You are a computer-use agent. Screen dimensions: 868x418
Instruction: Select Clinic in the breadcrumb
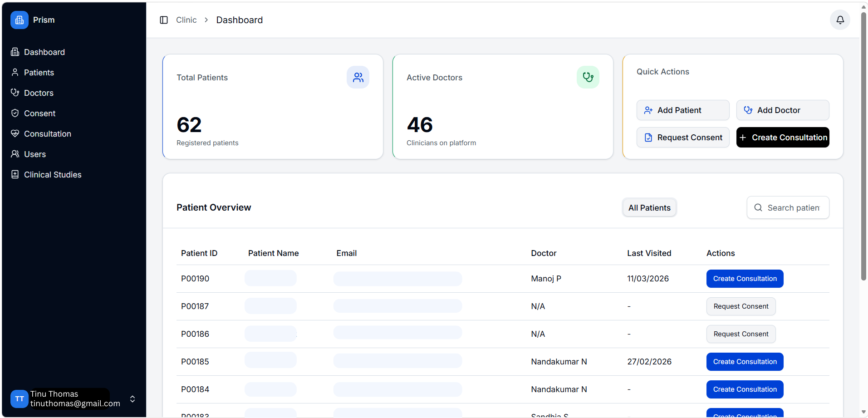coord(186,20)
